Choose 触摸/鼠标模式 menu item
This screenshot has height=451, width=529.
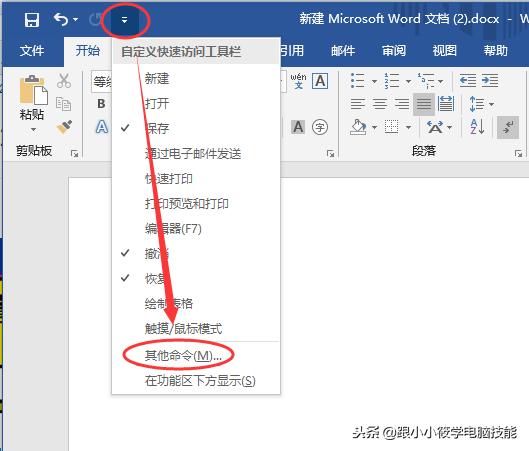click(196, 329)
